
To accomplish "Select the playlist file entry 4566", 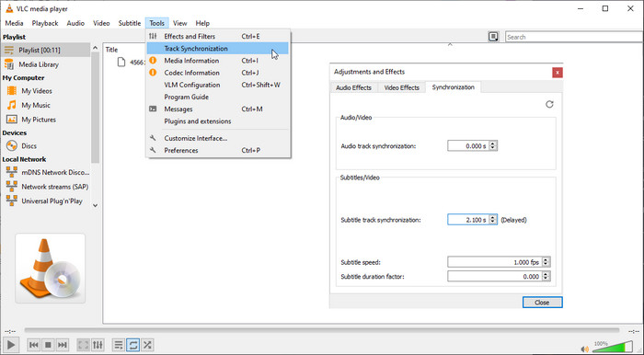I will (132, 63).
